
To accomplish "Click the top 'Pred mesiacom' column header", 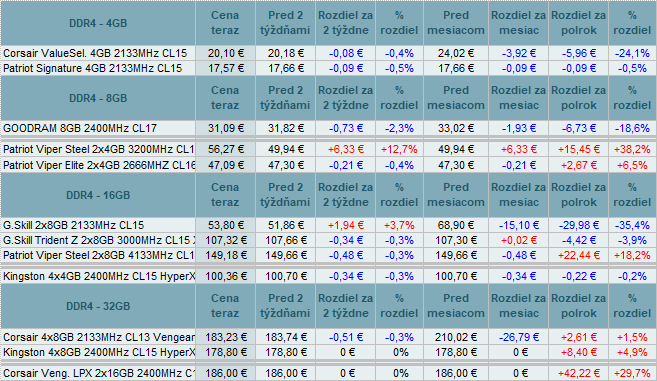I will coord(456,23).
